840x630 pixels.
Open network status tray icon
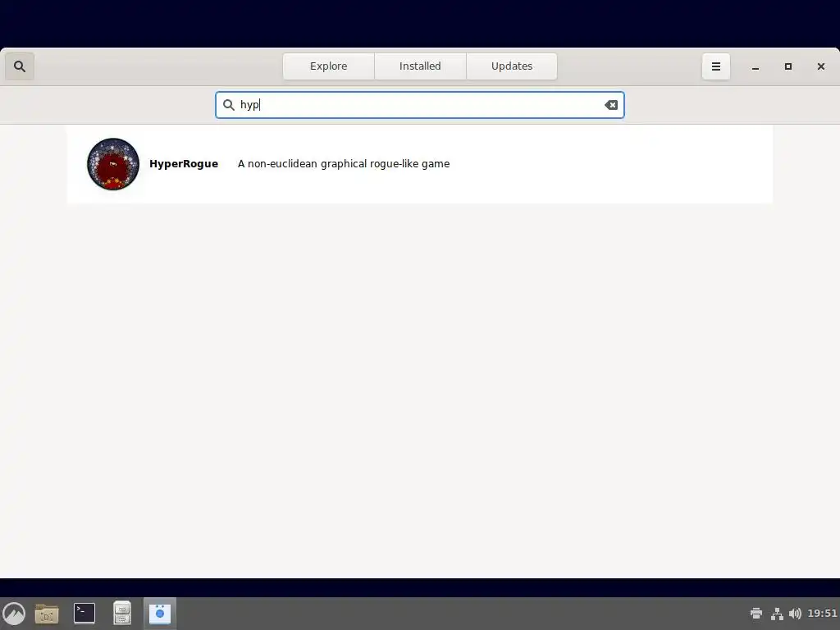pos(777,614)
